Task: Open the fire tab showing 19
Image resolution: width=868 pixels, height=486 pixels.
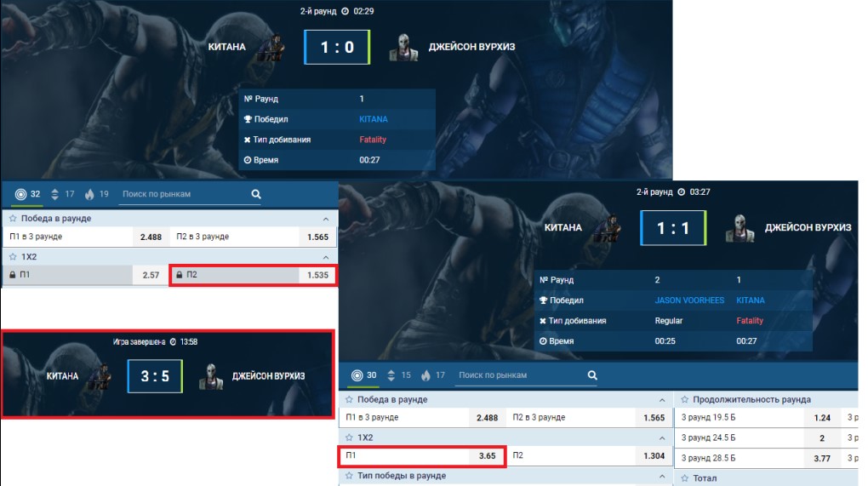Action: click(x=96, y=194)
